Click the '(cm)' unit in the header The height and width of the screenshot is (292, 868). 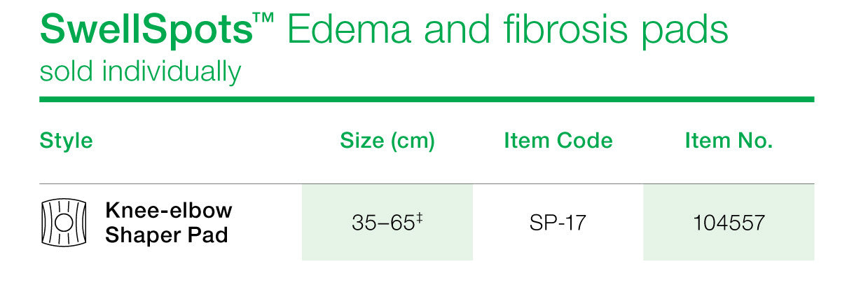pyautogui.click(x=412, y=141)
